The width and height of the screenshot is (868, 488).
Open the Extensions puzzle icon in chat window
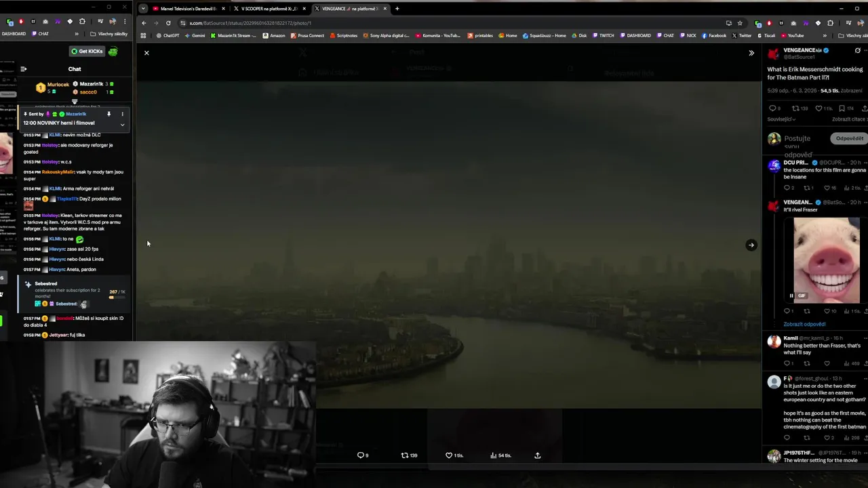[x=82, y=22]
